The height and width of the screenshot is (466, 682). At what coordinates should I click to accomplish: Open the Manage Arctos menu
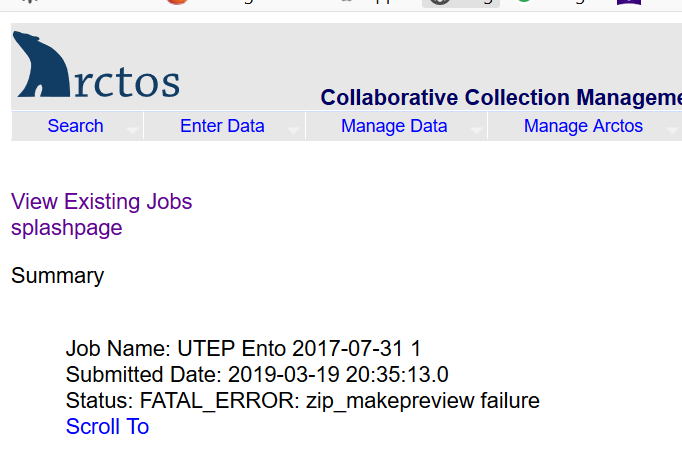click(x=583, y=126)
